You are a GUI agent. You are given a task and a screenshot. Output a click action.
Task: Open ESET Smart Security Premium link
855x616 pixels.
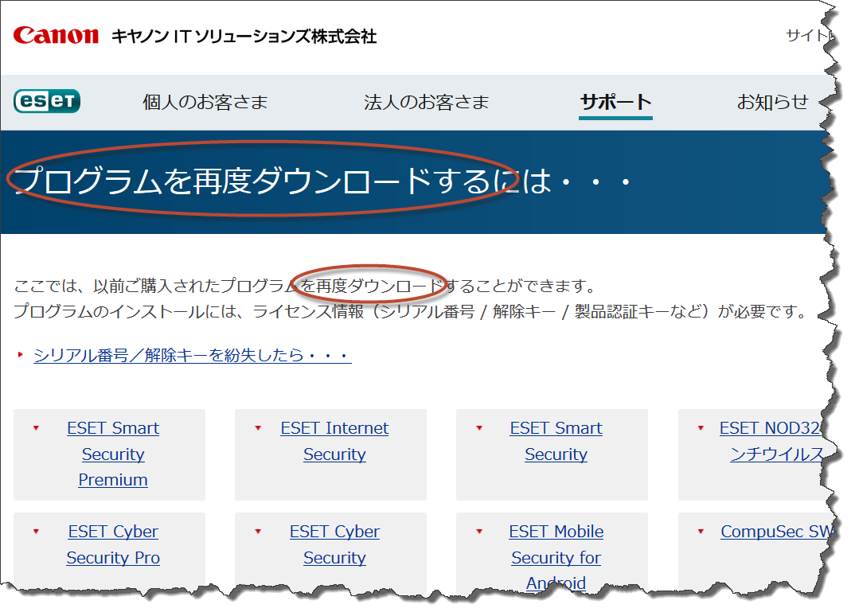113,454
